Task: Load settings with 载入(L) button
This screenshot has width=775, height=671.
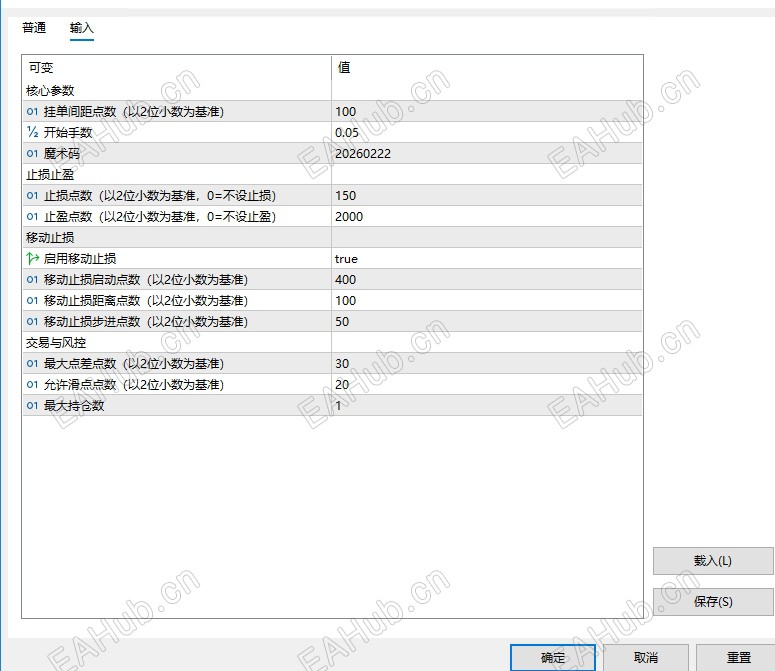Action: coord(713,561)
